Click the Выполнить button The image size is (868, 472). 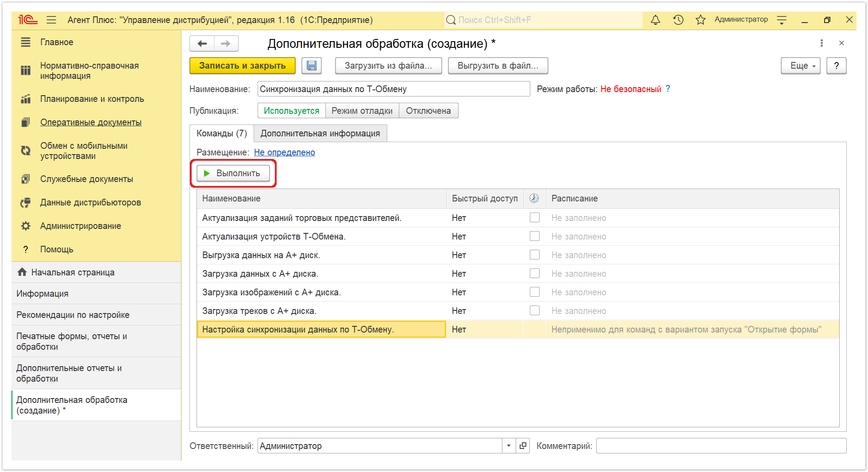pos(233,173)
